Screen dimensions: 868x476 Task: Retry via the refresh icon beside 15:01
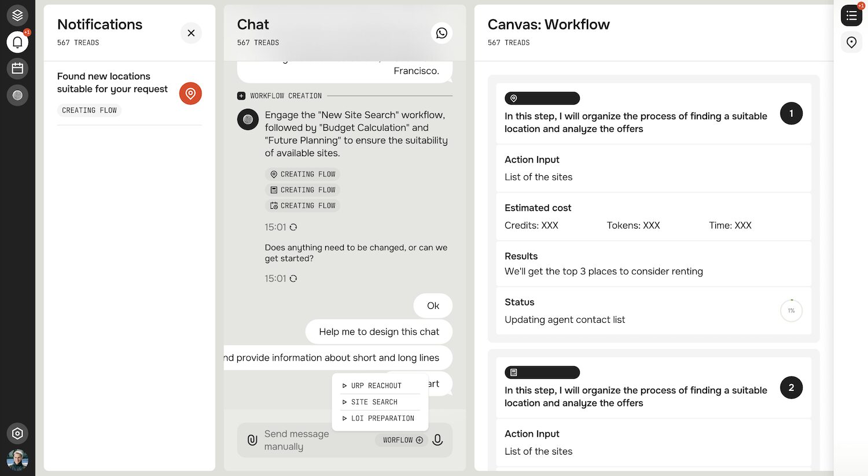pos(293,227)
